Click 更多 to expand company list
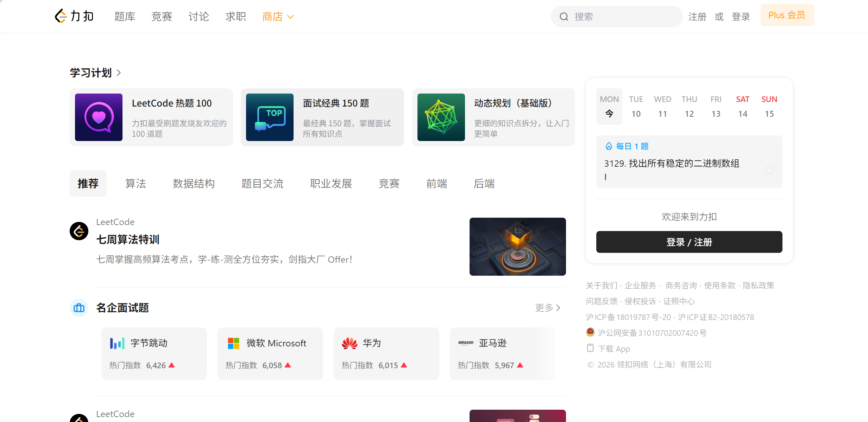This screenshot has width=868, height=422. pos(547,308)
